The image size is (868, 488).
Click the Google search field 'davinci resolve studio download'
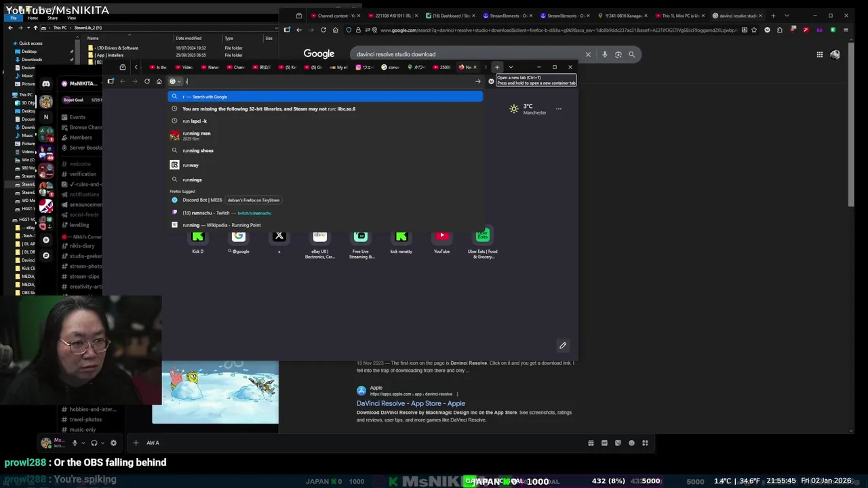(x=468, y=54)
